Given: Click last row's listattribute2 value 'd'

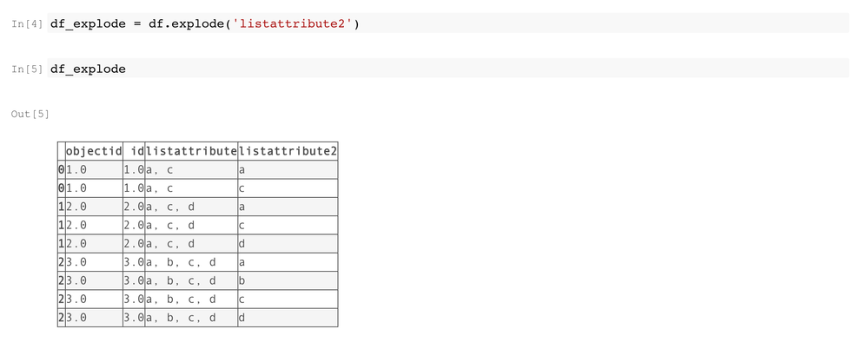Looking at the screenshot, I should click(242, 318).
